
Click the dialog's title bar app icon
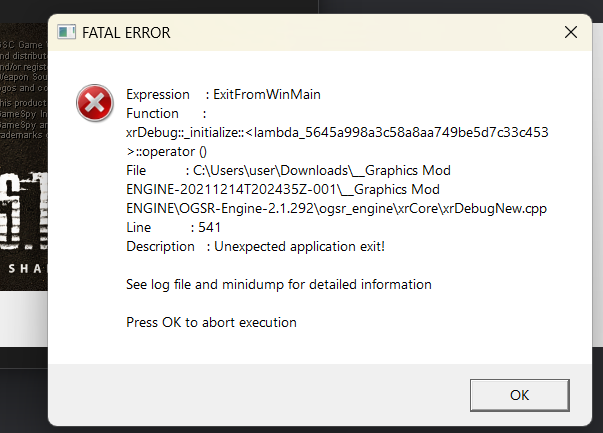[67, 32]
